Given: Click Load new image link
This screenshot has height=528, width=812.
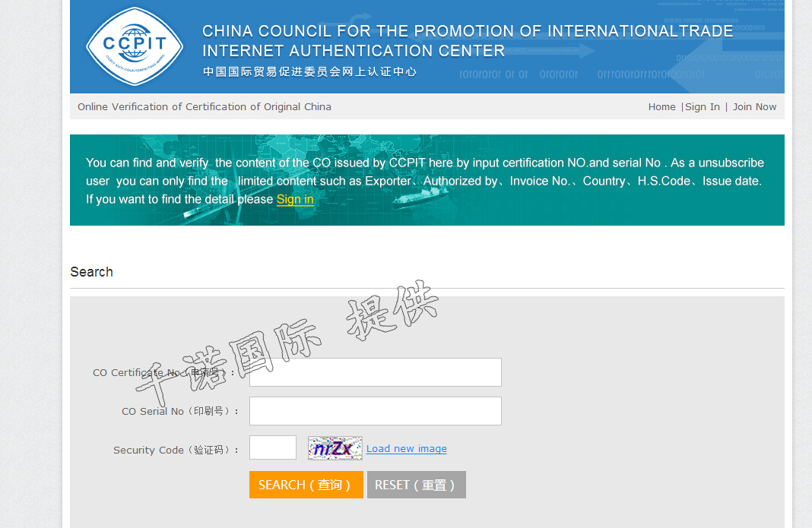Looking at the screenshot, I should tap(406, 449).
